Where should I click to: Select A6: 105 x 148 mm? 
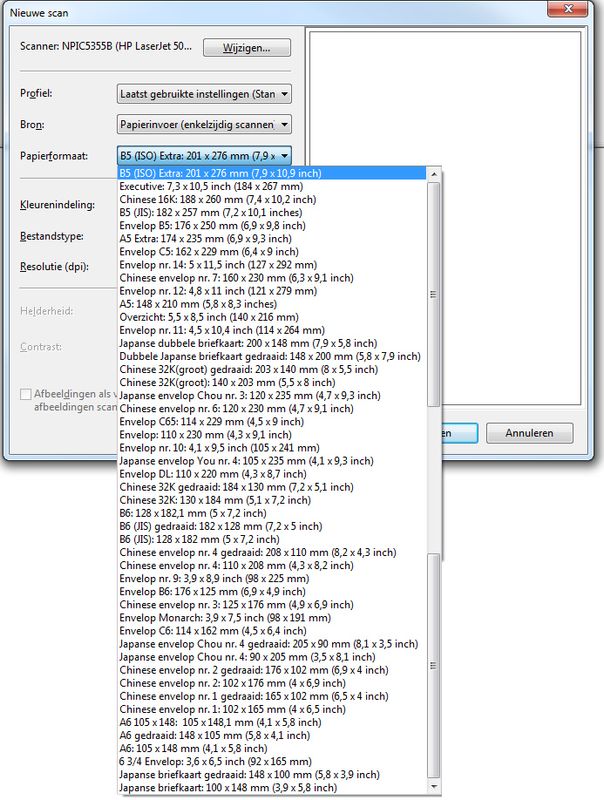pyautogui.click(x=272, y=748)
